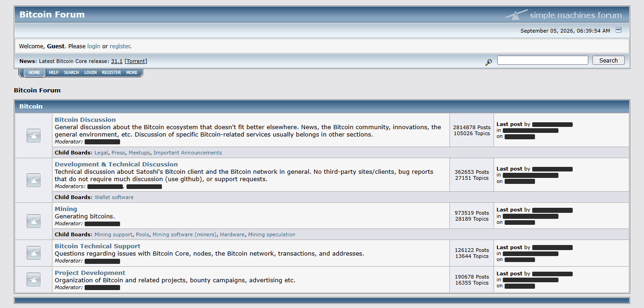The height and width of the screenshot is (308, 644).
Task: Open the Pools child board
Action: coord(143,234)
